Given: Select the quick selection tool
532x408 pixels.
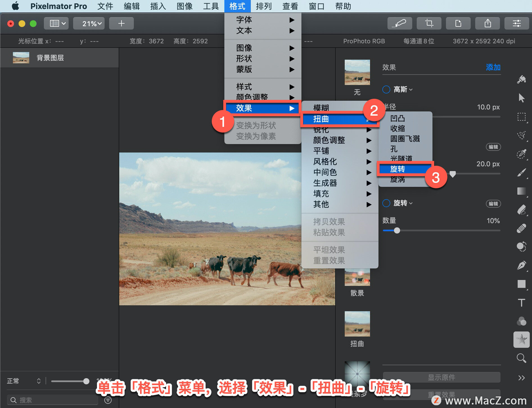Looking at the screenshot, I should [x=522, y=135].
